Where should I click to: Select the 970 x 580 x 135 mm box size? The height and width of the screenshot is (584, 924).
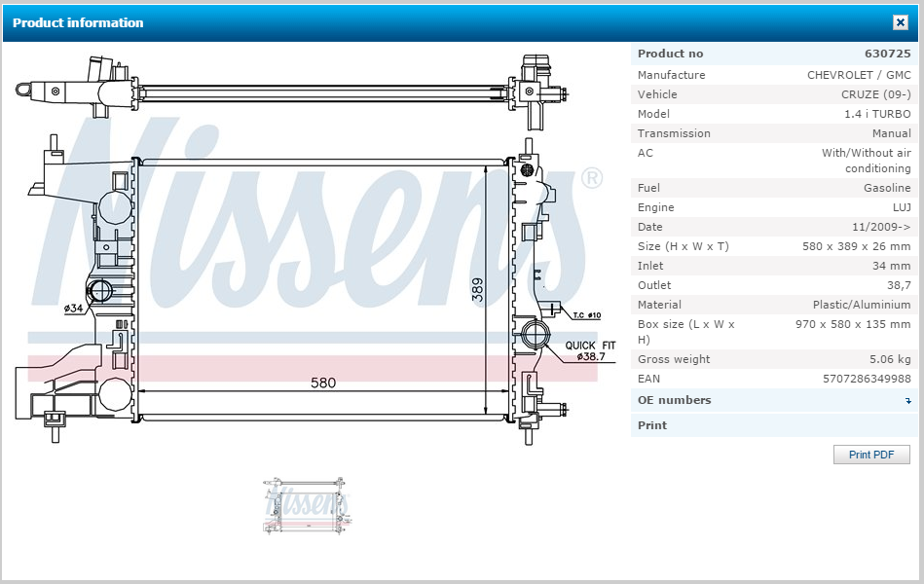coord(853,324)
